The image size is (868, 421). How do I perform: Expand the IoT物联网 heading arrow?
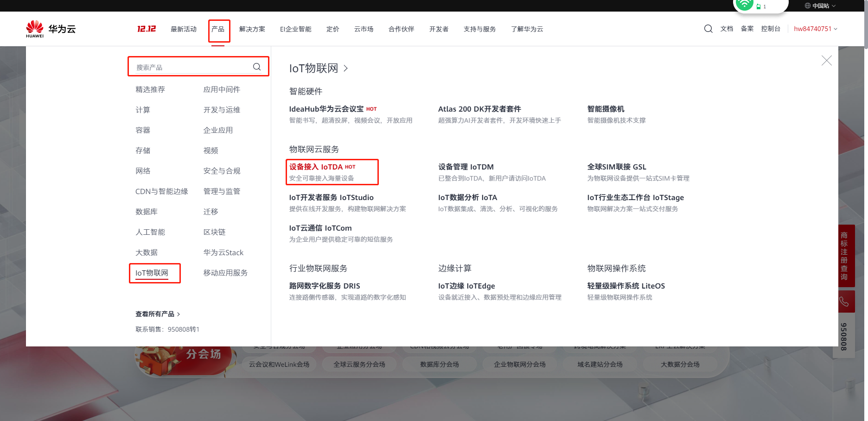click(x=346, y=69)
